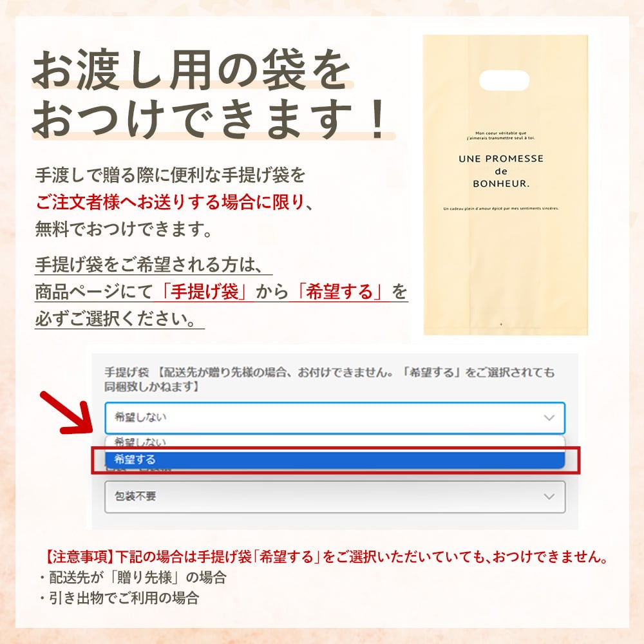Click the 引き出物でご利用の場合 bullet
The image size is (644, 644).
(x=120, y=598)
